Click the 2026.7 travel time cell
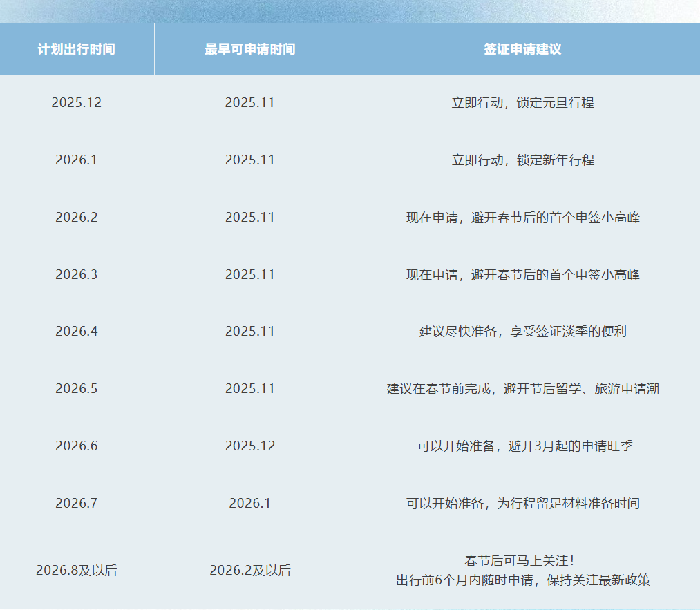The width and height of the screenshot is (700, 610). coord(77,504)
